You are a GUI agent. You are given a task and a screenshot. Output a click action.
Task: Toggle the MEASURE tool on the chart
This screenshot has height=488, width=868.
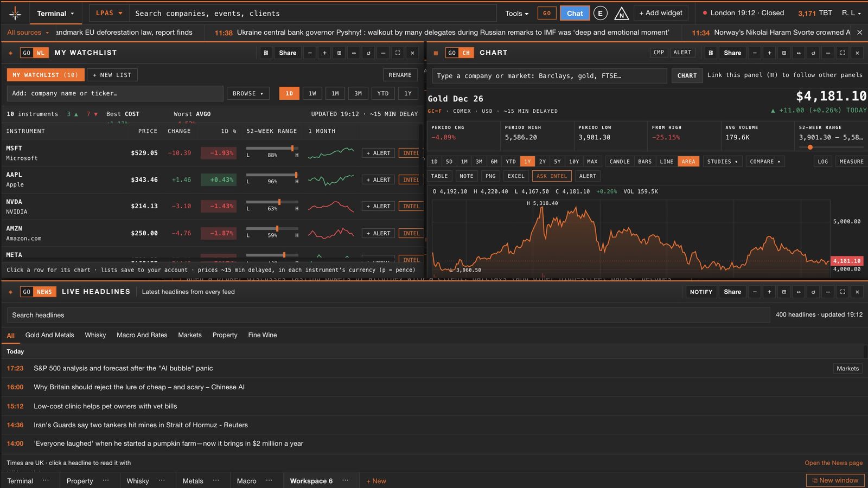pyautogui.click(x=851, y=162)
